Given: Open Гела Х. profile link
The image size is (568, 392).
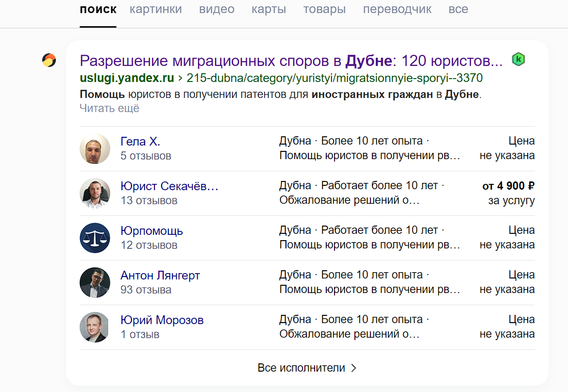Looking at the screenshot, I should click(140, 142).
